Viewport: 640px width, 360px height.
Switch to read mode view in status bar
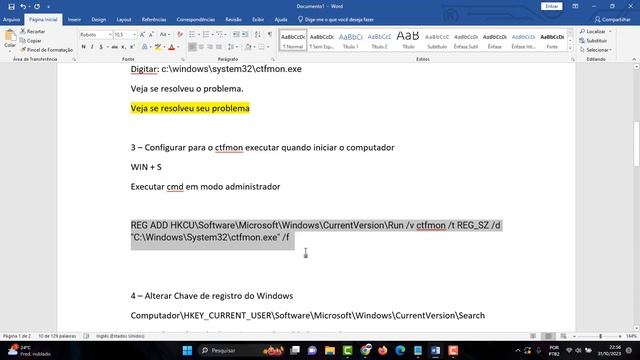pyautogui.click(x=533, y=336)
